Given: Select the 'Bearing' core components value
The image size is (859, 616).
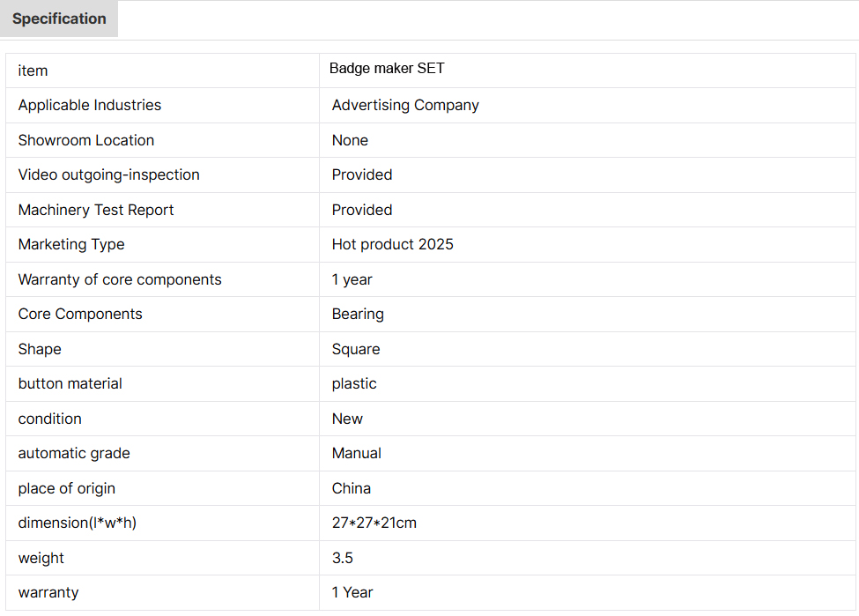Looking at the screenshot, I should click(358, 314).
